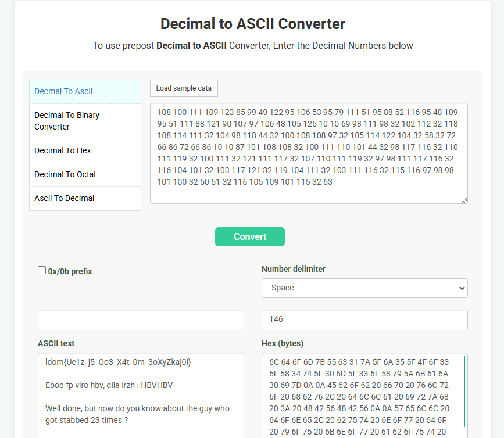Viewport: 504px width, 438px height.
Task: Switch to Decimal To Hex
Action: (85, 150)
